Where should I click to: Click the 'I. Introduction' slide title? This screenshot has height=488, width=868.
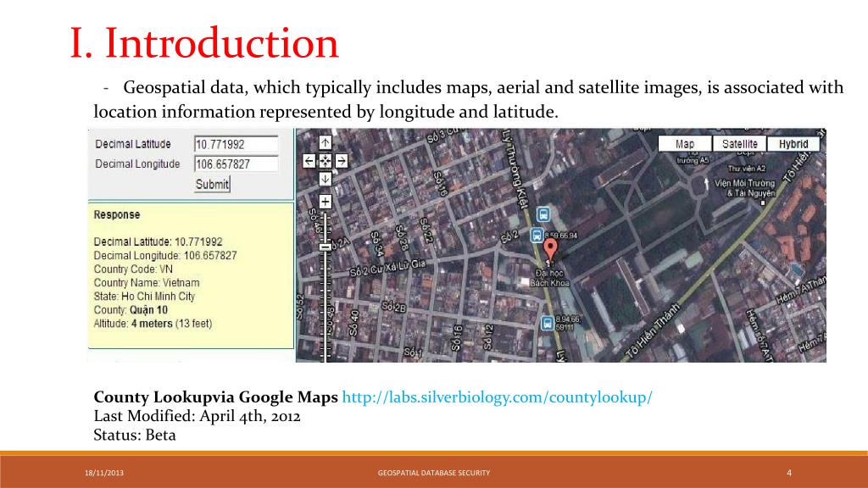pyautogui.click(x=204, y=43)
